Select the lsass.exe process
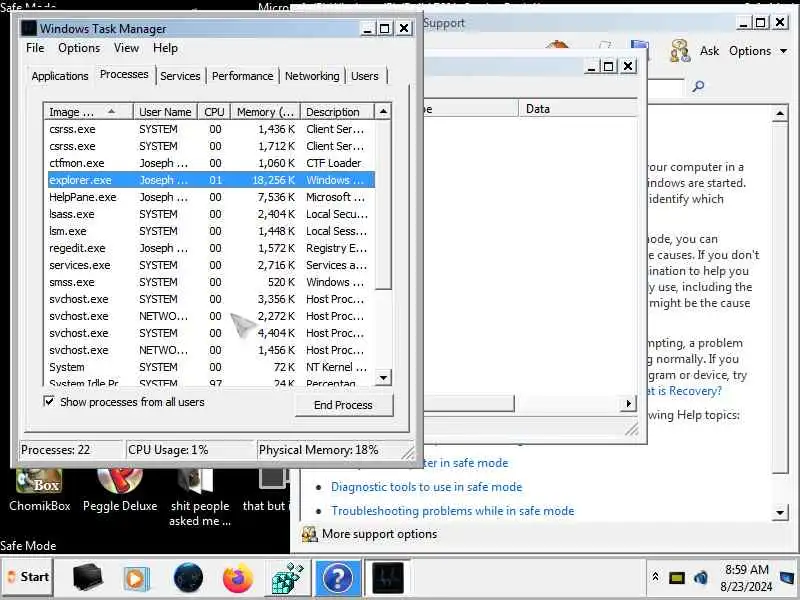This screenshot has height=600, width=800. pyautogui.click(x=211, y=214)
